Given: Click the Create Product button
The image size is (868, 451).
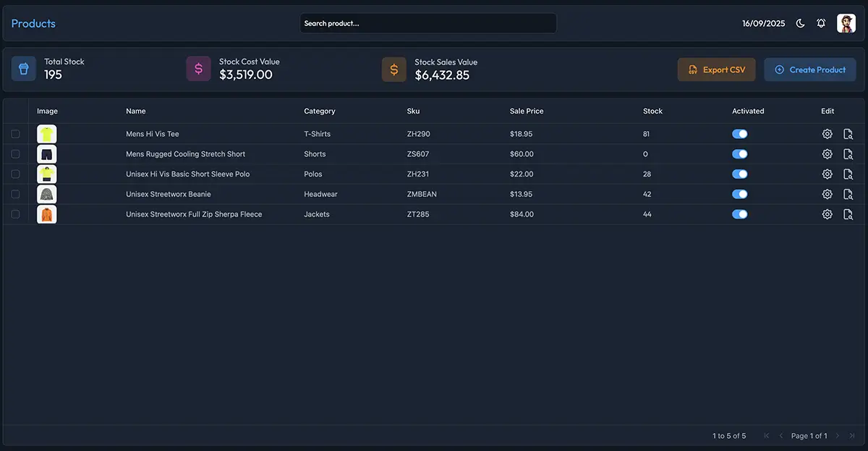Looking at the screenshot, I should tap(810, 69).
